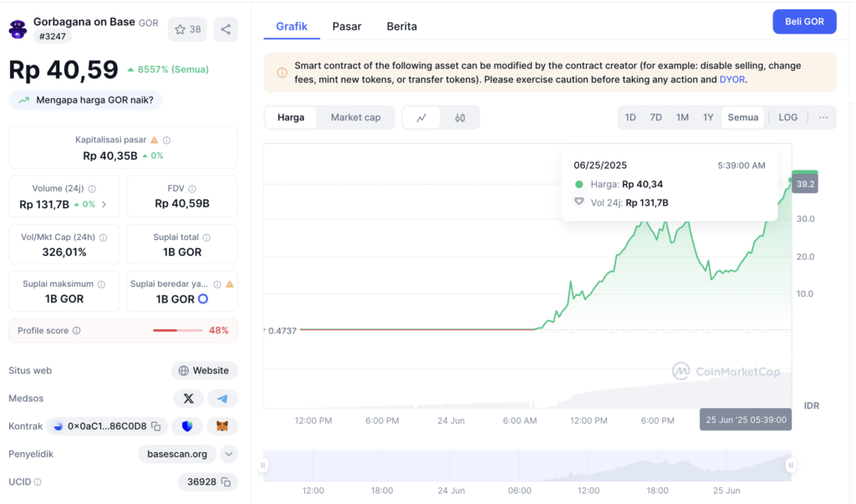This screenshot has width=856, height=504.
Task: Copy the UCID 36928 with copy icon
Action: [x=226, y=482]
